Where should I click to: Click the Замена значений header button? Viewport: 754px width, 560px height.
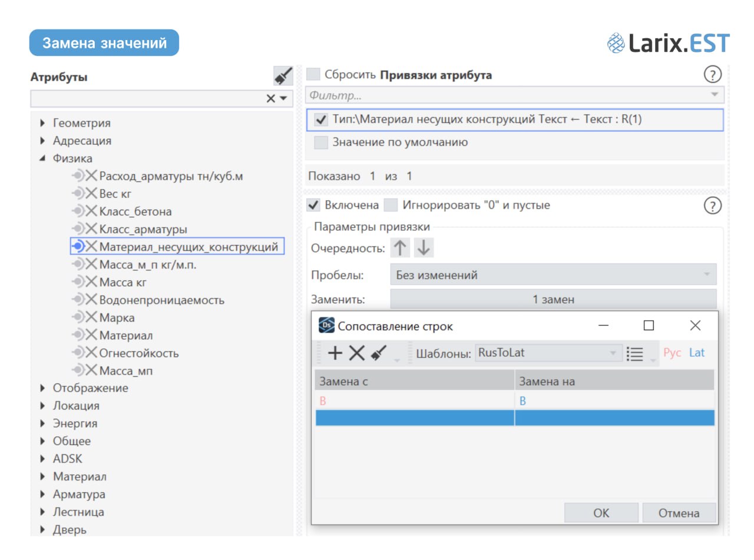point(104,43)
